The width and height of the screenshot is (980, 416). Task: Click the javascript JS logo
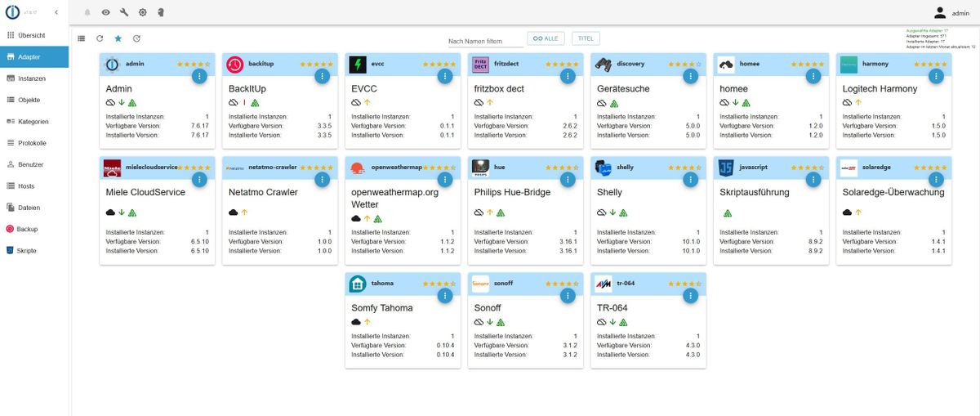tap(726, 167)
